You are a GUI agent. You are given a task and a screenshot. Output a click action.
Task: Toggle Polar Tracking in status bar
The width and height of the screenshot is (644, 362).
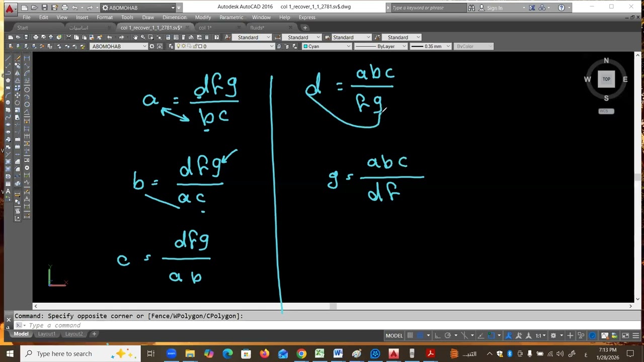(x=448, y=335)
